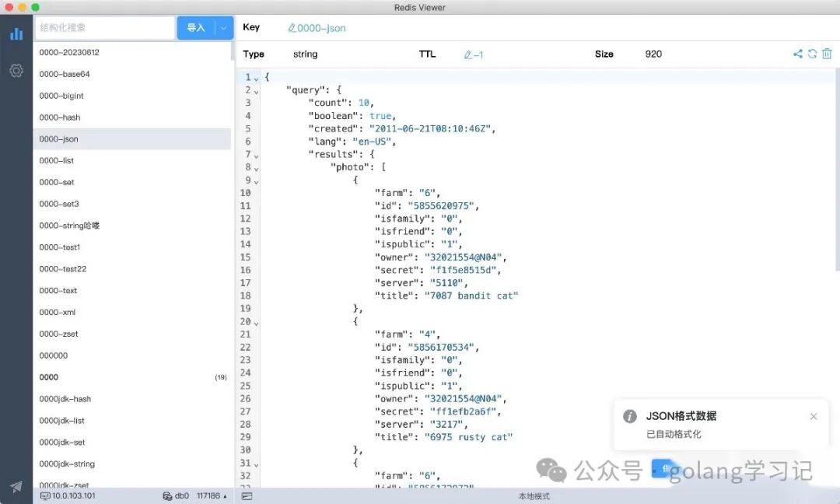Click the key name 0000-json header
The image size is (840, 504).
pyautogui.click(x=321, y=28)
